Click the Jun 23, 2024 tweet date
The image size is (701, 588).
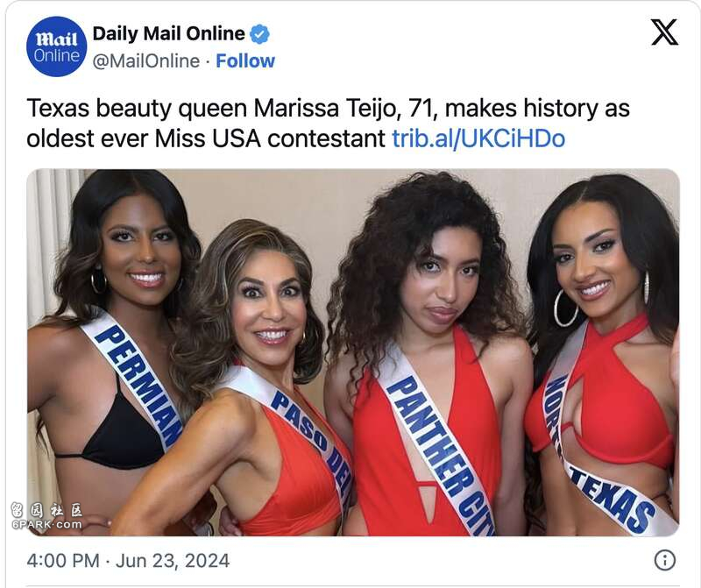coord(173,560)
